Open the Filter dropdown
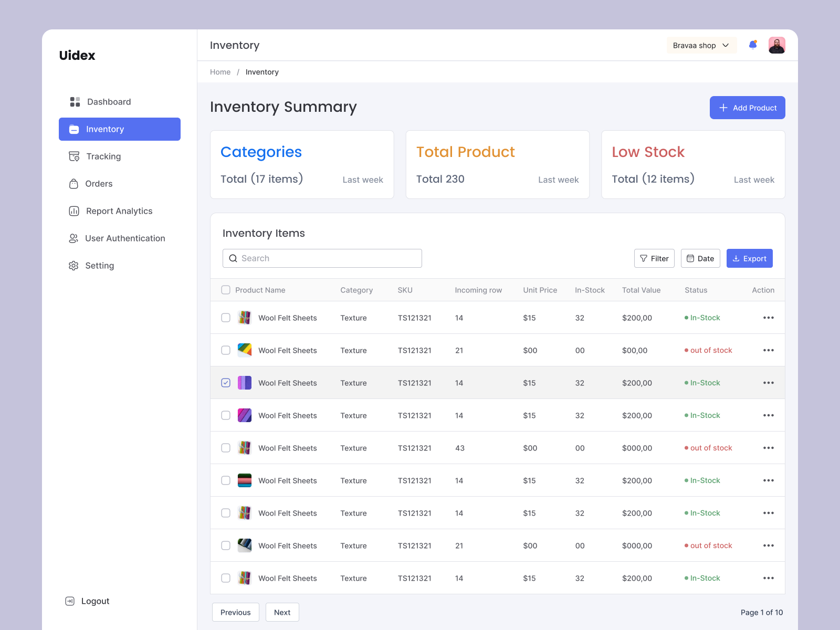This screenshot has width=840, height=630. [x=654, y=258]
